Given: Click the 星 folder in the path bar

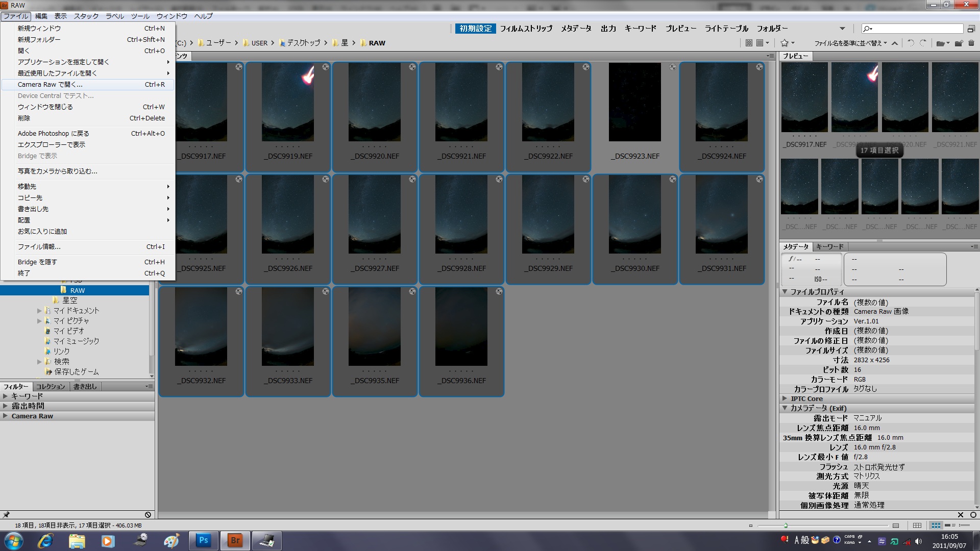Looking at the screenshot, I should (344, 43).
